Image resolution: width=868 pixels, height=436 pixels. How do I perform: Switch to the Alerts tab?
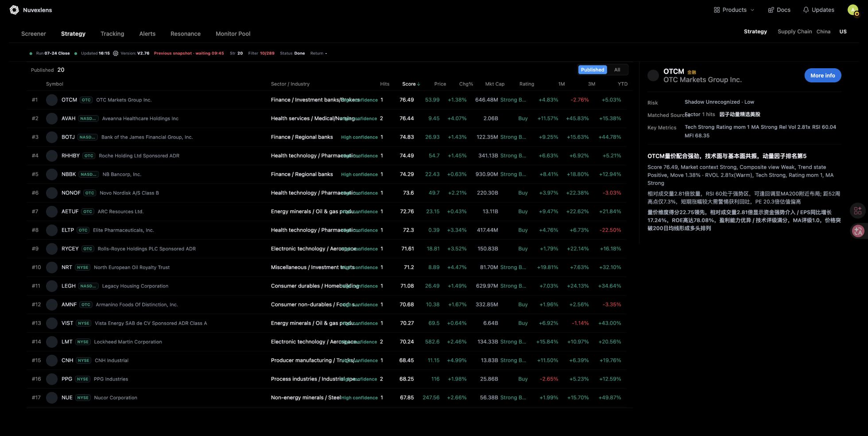147,34
